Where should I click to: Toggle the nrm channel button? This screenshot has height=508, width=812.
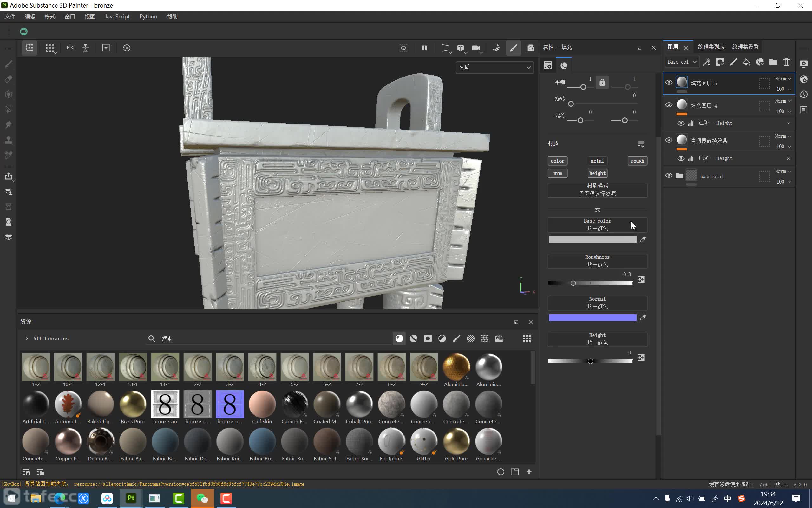pyautogui.click(x=557, y=173)
